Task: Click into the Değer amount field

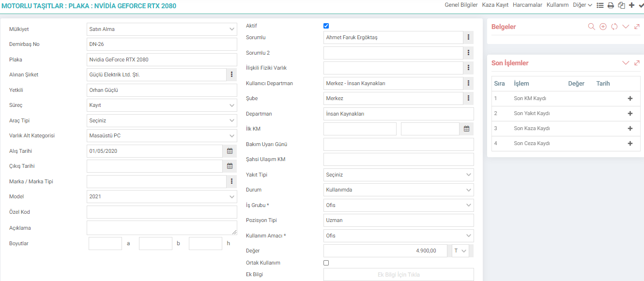Action: click(x=385, y=251)
